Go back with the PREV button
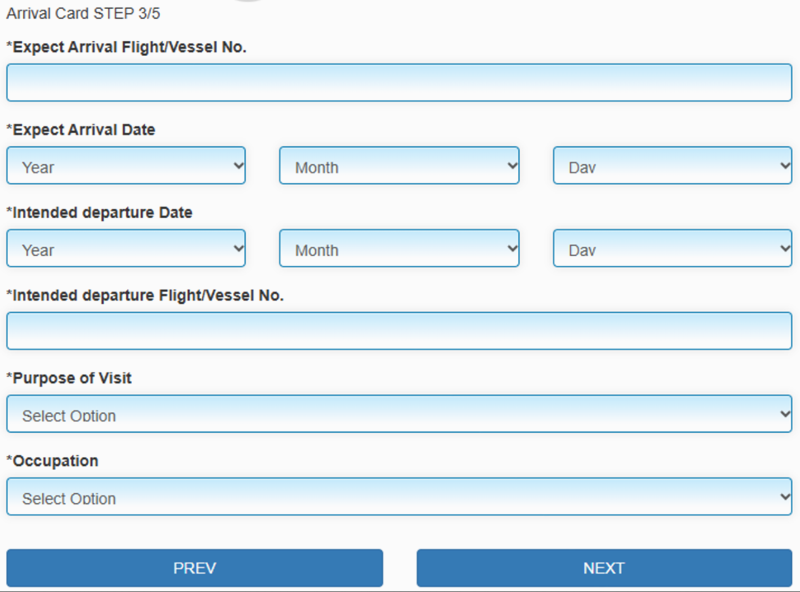This screenshot has height=592, width=800. click(194, 568)
